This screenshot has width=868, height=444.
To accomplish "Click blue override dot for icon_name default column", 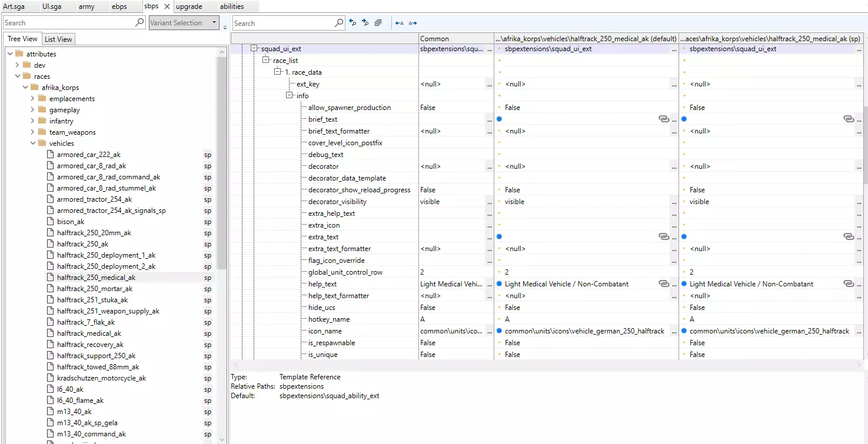I will click(x=499, y=331).
